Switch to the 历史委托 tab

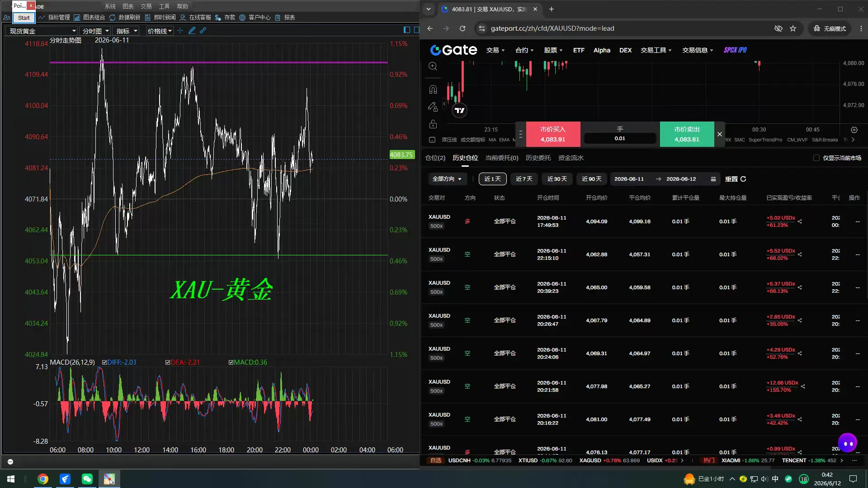(x=538, y=158)
